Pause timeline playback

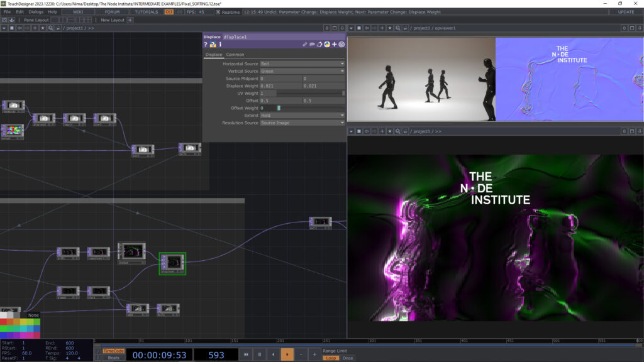tap(259, 354)
